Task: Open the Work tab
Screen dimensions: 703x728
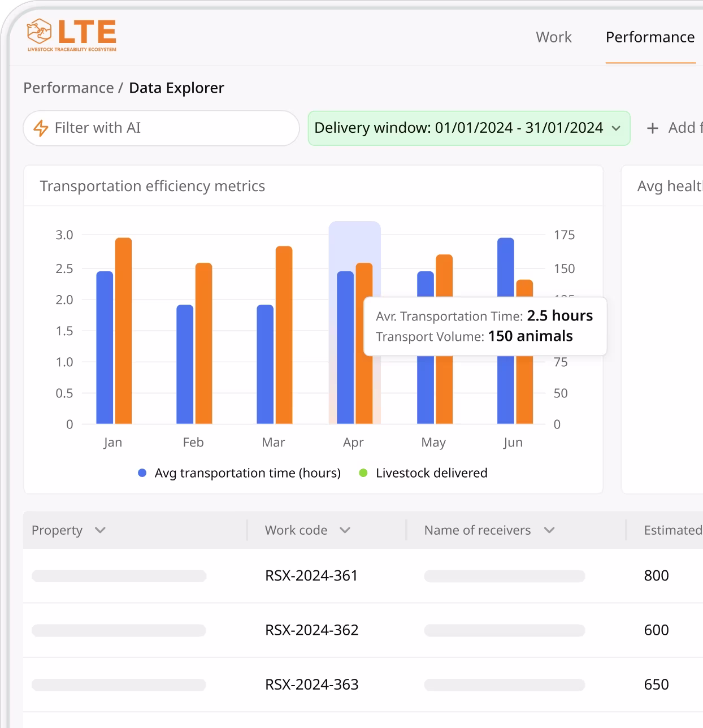Action: point(554,37)
